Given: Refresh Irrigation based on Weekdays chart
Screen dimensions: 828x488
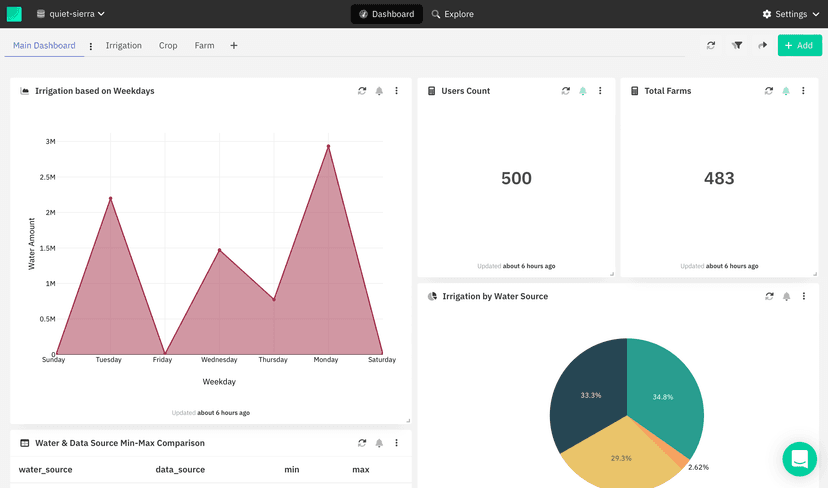Looking at the screenshot, I should pyautogui.click(x=362, y=91).
